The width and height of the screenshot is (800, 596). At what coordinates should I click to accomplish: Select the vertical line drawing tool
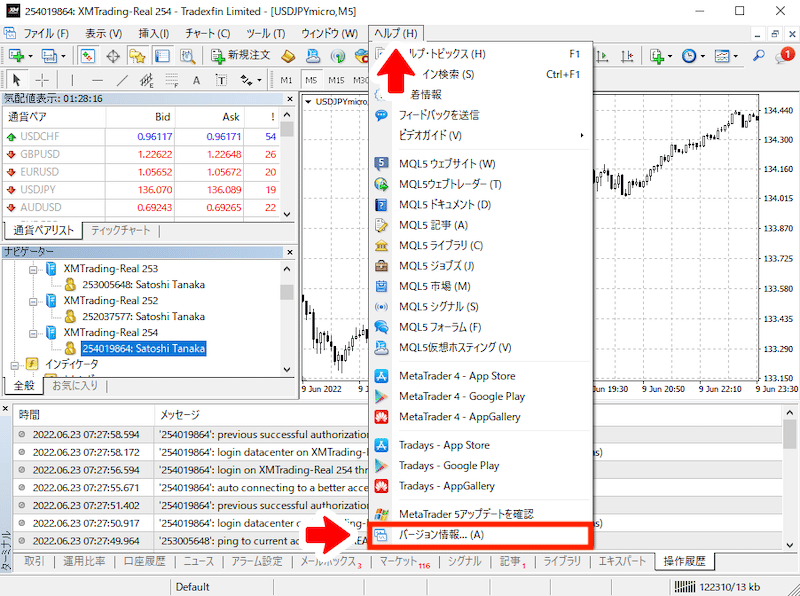point(72,80)
